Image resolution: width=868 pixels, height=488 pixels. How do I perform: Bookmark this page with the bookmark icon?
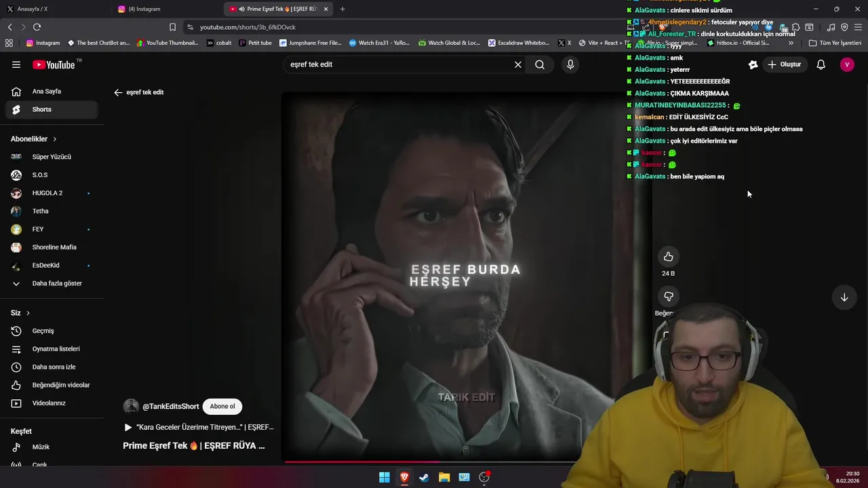[x=172, y=27]
